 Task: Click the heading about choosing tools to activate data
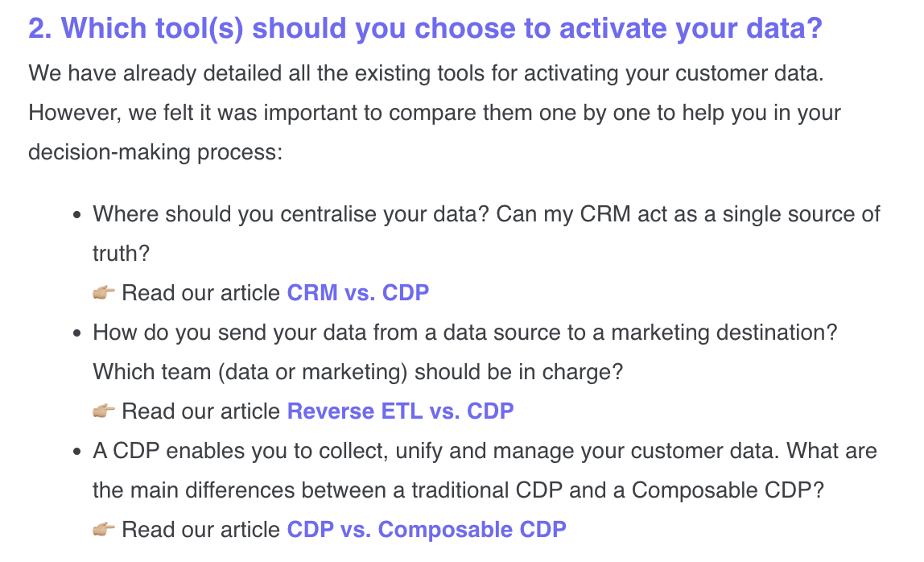tap(425, 28)
